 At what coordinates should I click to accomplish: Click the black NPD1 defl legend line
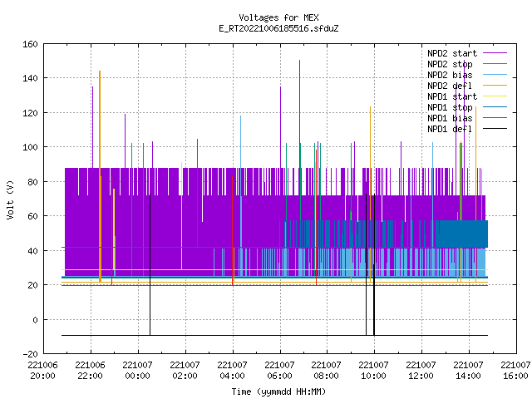point(495,129)
